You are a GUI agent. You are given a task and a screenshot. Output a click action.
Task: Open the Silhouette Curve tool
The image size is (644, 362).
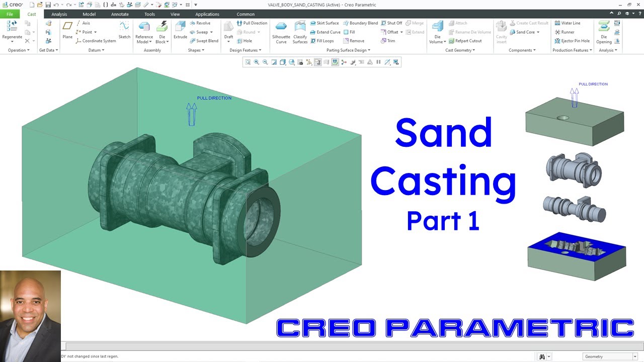click(281, 32)
